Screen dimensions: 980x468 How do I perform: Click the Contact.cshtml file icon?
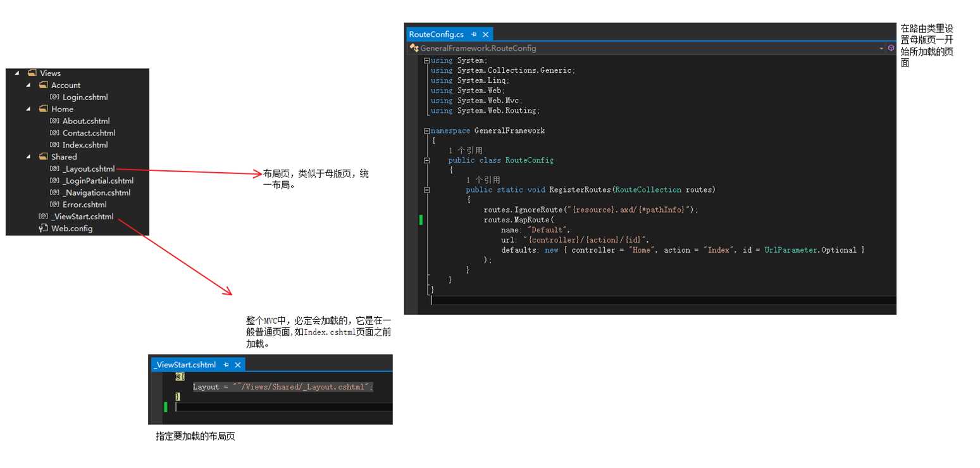coord(54,133)
